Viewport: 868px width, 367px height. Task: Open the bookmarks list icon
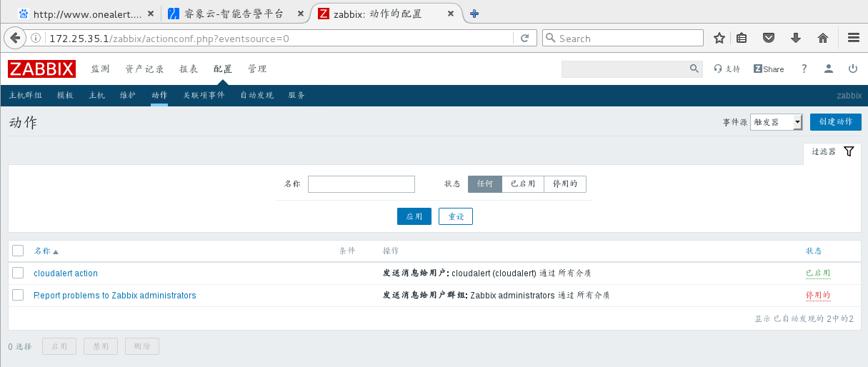click(742, 39)
